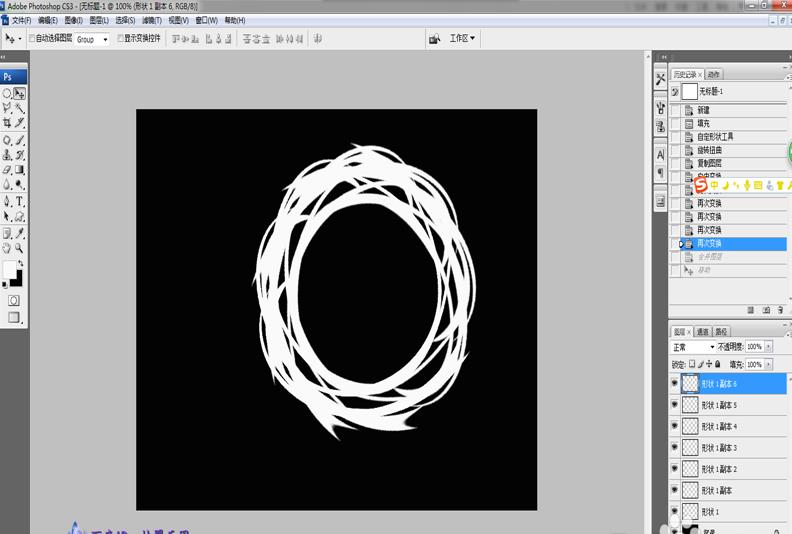This screenshot has width=792, height=534.
Task: Toggle the auto-select layer checkbox
Action: pyautogui.click(x=32, y=38)
